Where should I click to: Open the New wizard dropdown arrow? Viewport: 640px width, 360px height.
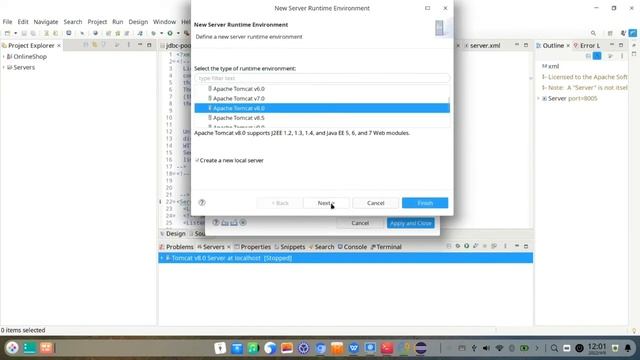tap(16, 33)
